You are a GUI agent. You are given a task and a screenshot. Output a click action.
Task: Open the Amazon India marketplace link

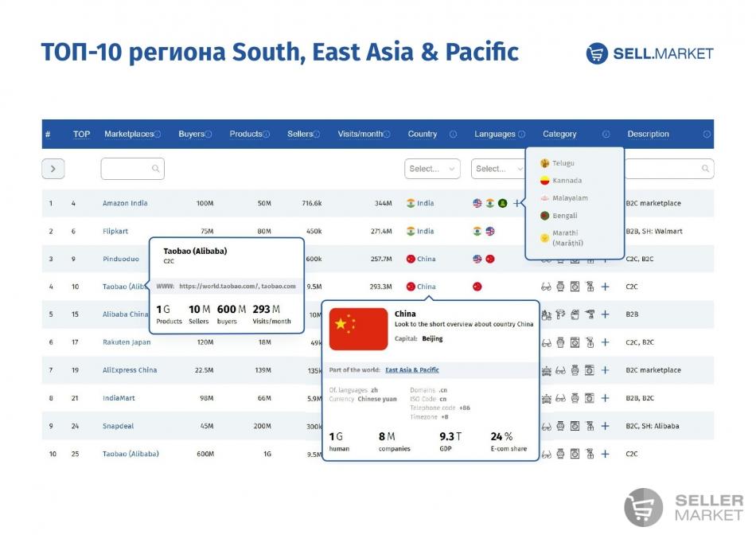tap(125, 204)
